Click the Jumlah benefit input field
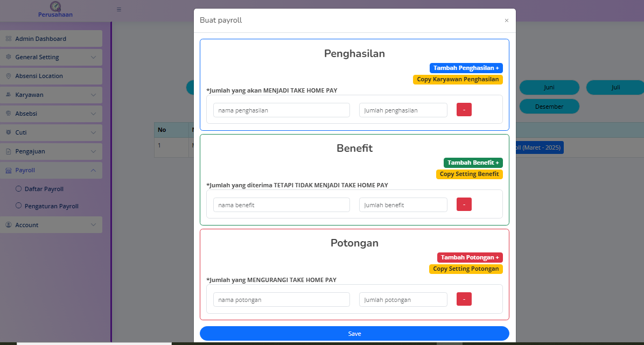Viewport: 644px width, 345px height. coord(403,205)
